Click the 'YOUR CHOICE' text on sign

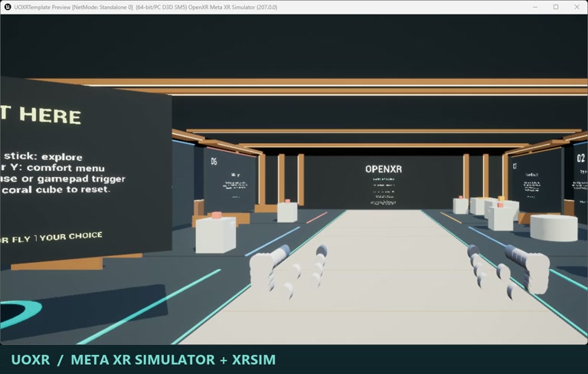coord(71,237)
